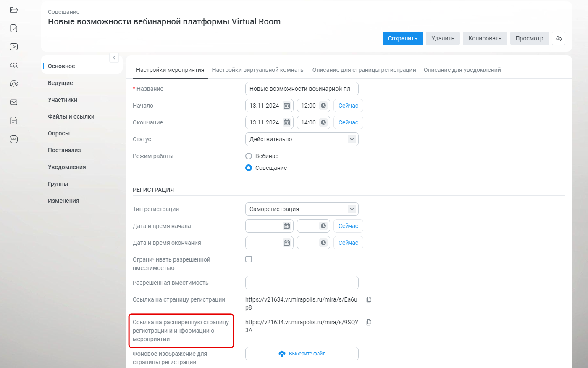This screenshot has width=588, height=368.
Task: Open the Участники section
Action: coord(63,100)
